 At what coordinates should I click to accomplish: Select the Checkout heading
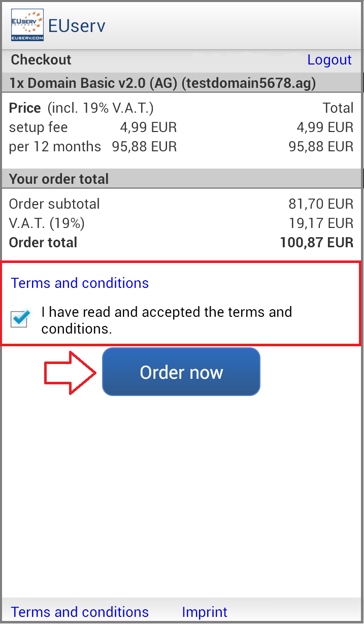tap(41, 60)
